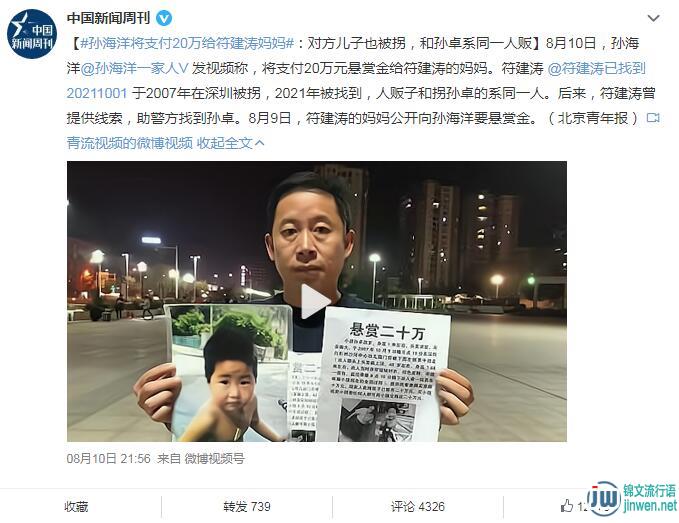Click the video link icon after 北京青年报

tap(653, 118)
